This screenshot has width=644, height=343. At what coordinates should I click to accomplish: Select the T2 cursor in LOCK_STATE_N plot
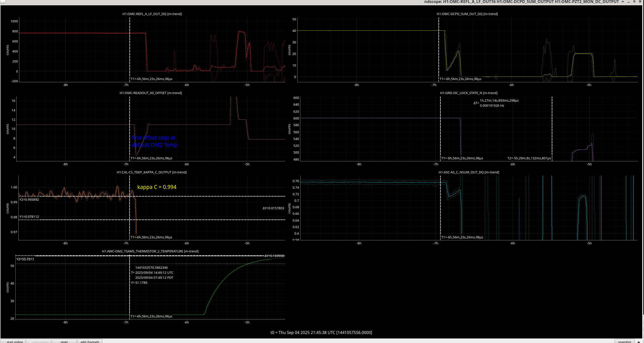click(x=529, y=158)
